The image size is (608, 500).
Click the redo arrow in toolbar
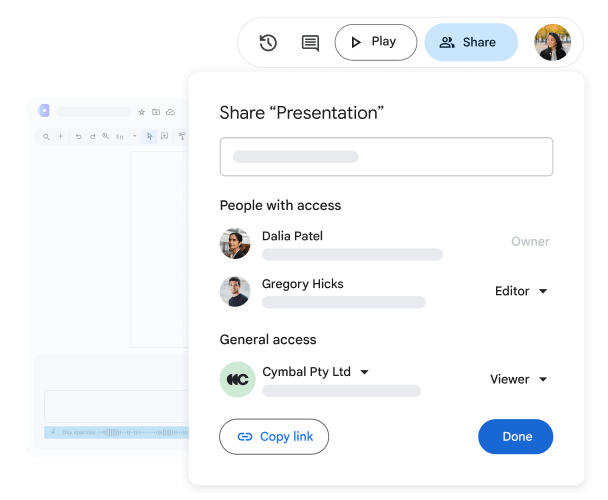[x=93, y=137]
